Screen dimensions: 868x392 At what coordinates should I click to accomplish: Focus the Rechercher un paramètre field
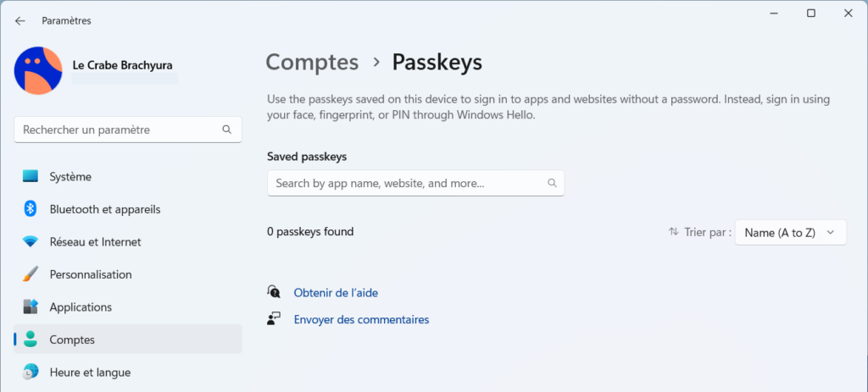click(x=128, y=130)
